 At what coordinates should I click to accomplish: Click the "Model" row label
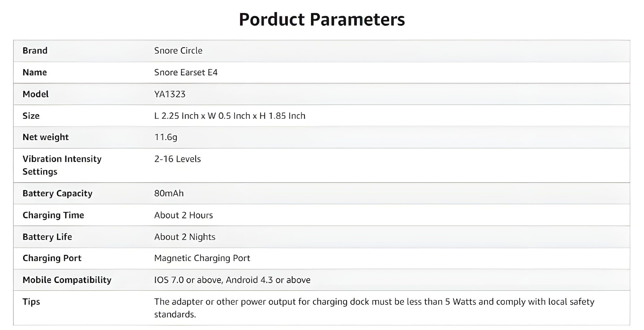(x=35, y=94)
